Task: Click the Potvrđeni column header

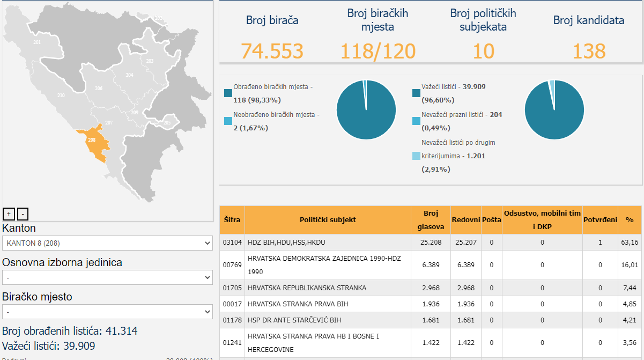Action: point(600,220)
